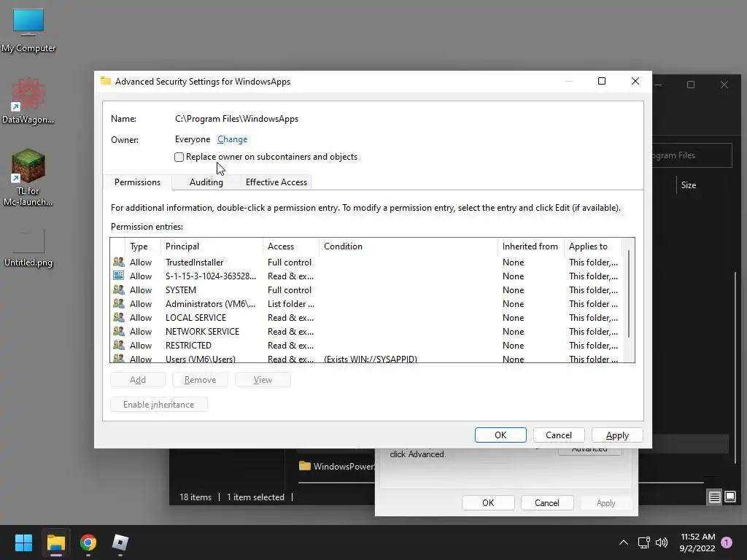Open My Computer desktop icon
Image resolution: width=747 pixels, height=560 pixels.
pos(28,30)
